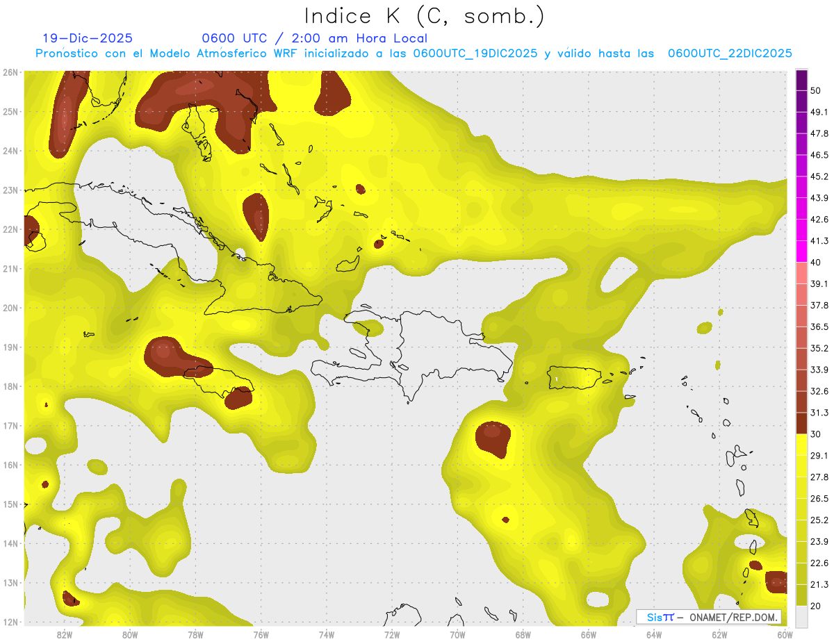Click the 66W longitude label

[x=589, y=634]
